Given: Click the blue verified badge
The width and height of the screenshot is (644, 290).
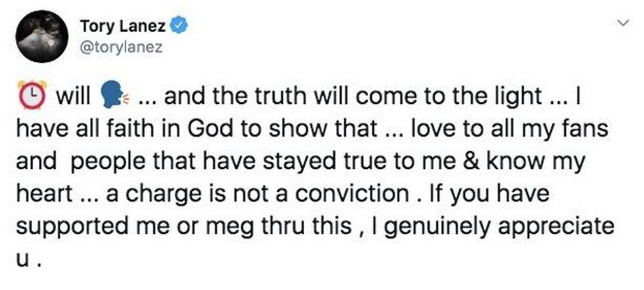Looking at the screenshot, I should pos(178,26).
